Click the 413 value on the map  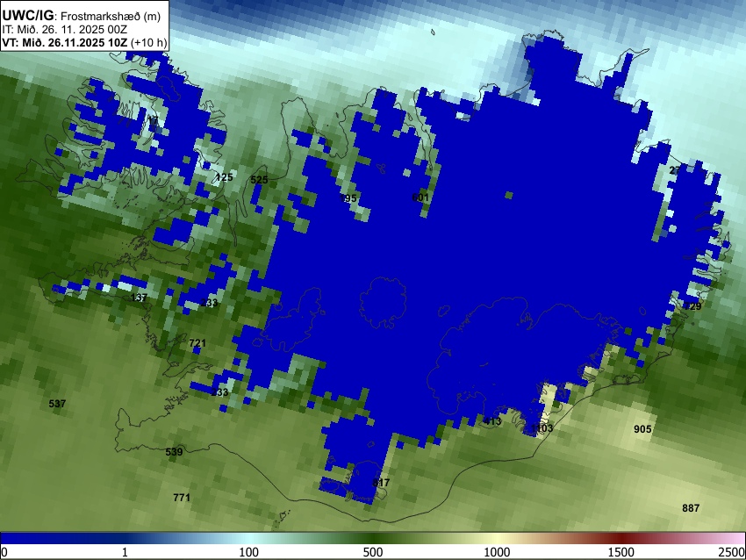coord(492,421)
